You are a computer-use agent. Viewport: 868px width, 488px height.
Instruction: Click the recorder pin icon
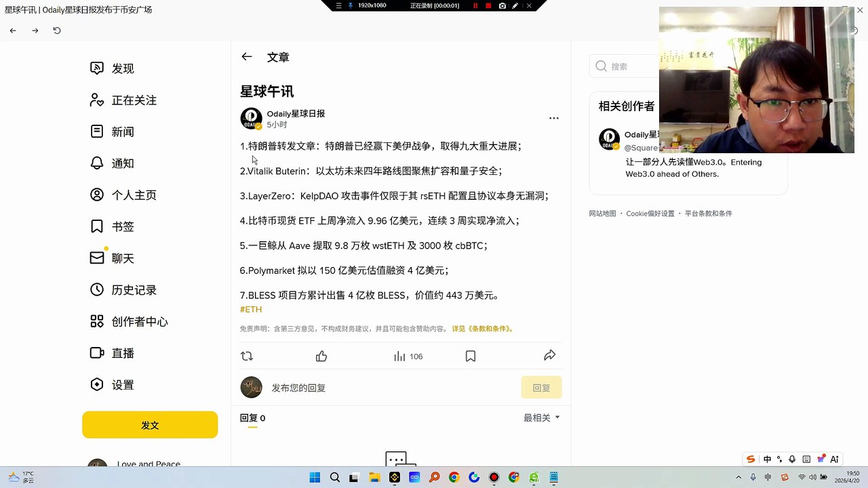(x=351, y=5)
